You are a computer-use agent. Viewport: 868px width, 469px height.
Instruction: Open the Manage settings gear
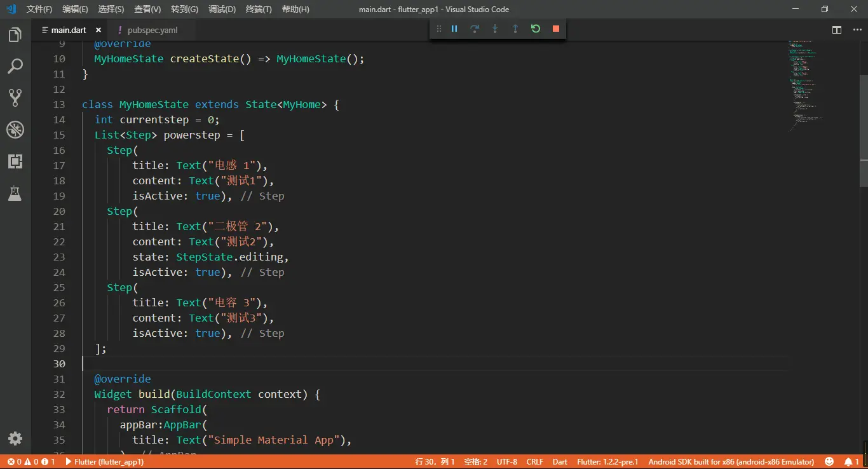15,438
